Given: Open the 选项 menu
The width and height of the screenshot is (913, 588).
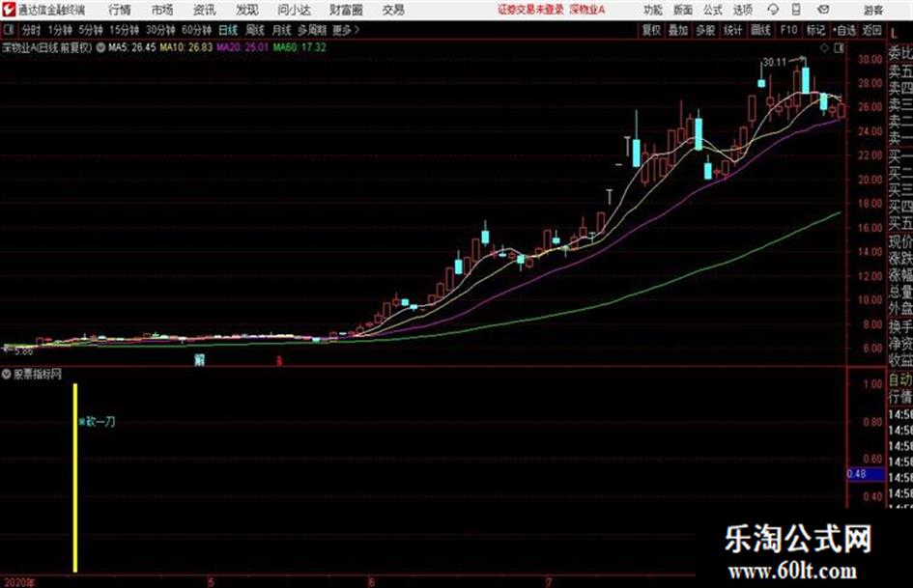Looking at the screenshot, I should click(x=743, y=10).
